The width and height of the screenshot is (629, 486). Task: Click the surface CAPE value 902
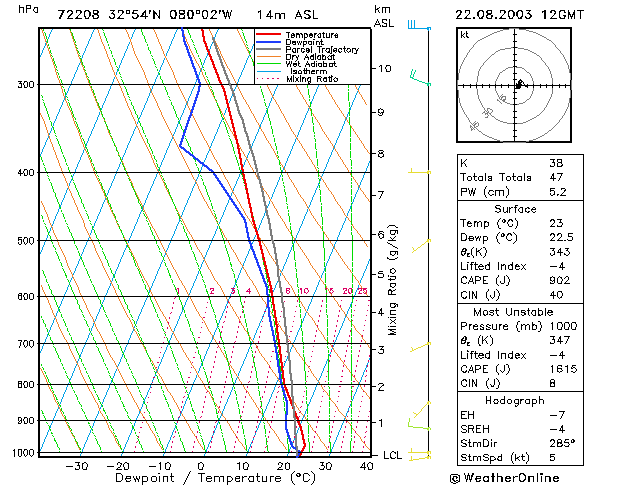560,280
